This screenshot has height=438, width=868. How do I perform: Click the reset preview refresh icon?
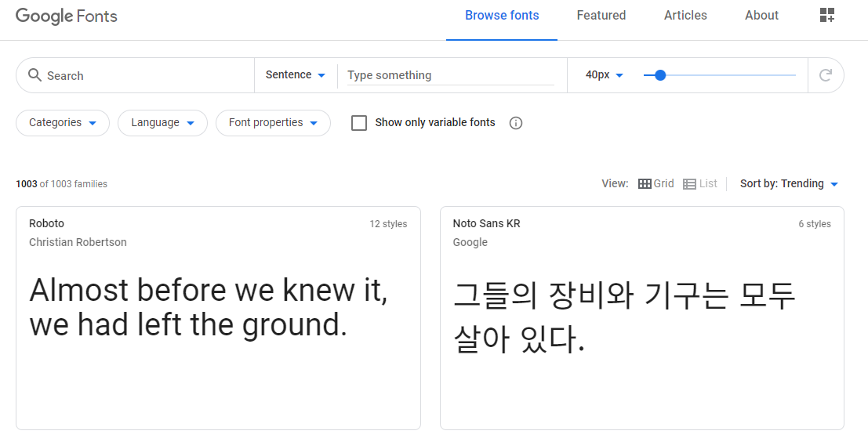coord(825,75)
